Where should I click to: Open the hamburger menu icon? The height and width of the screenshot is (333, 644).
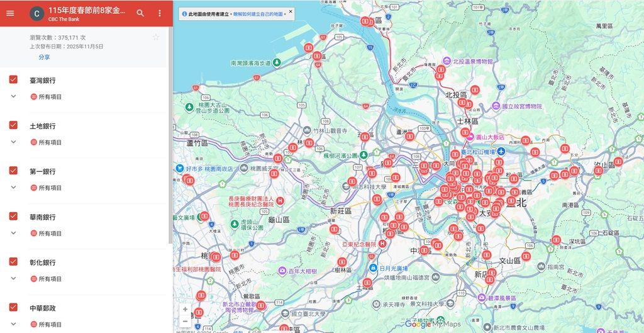(10, 13)
